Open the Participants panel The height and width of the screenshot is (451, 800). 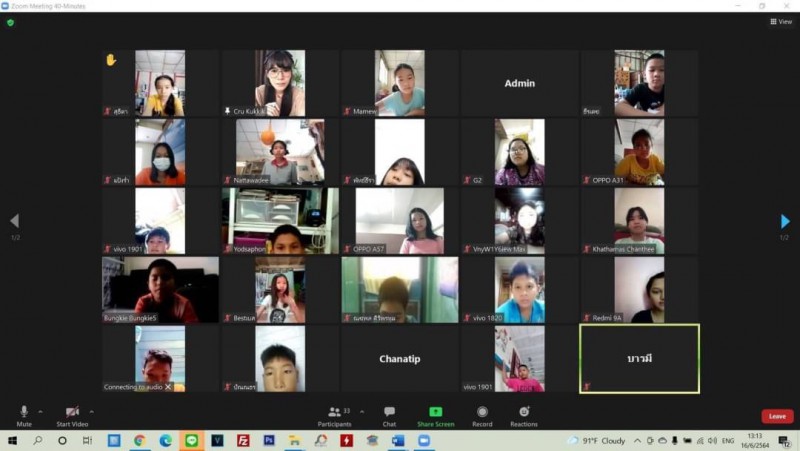point(335,412)
